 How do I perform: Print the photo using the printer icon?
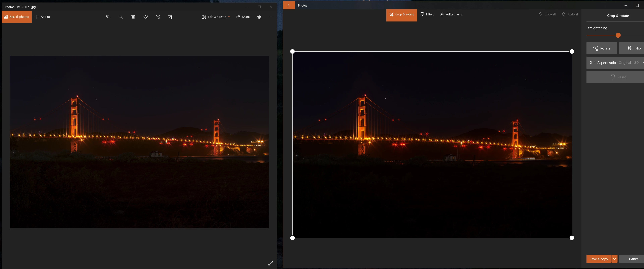coord(259,17)
